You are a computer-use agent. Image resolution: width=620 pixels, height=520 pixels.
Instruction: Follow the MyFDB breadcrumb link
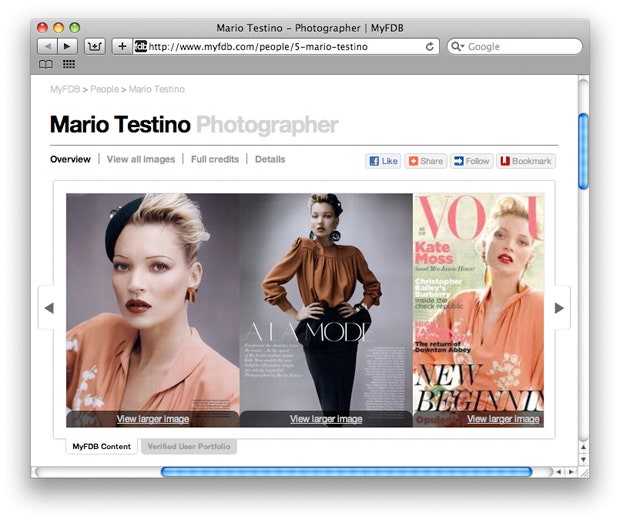(x=65, y=89)
